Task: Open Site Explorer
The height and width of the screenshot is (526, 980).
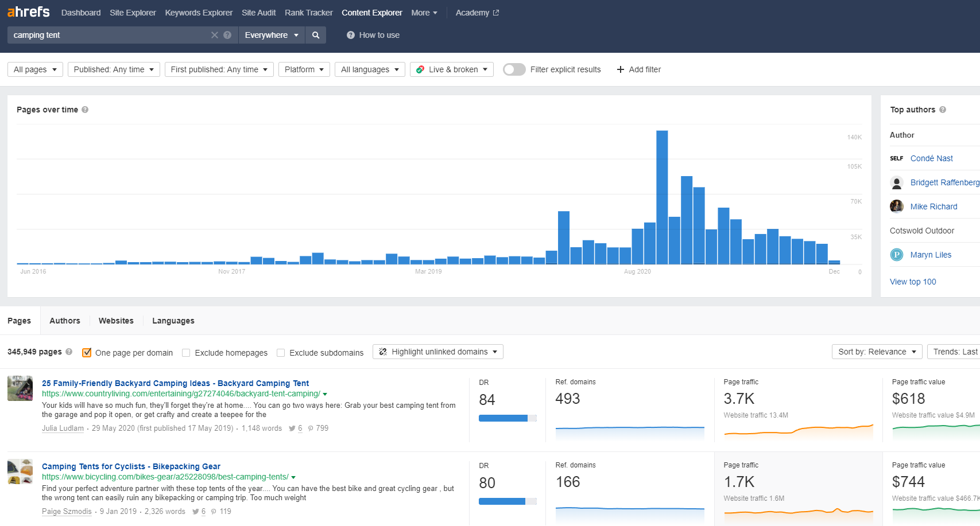Action: [133, 13]
